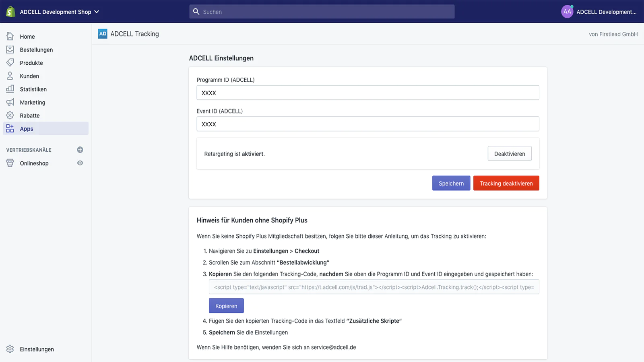The width and height of the screenshot is (644, 362).
Task: Click the Kunden person icon
Action: [10, 76]
